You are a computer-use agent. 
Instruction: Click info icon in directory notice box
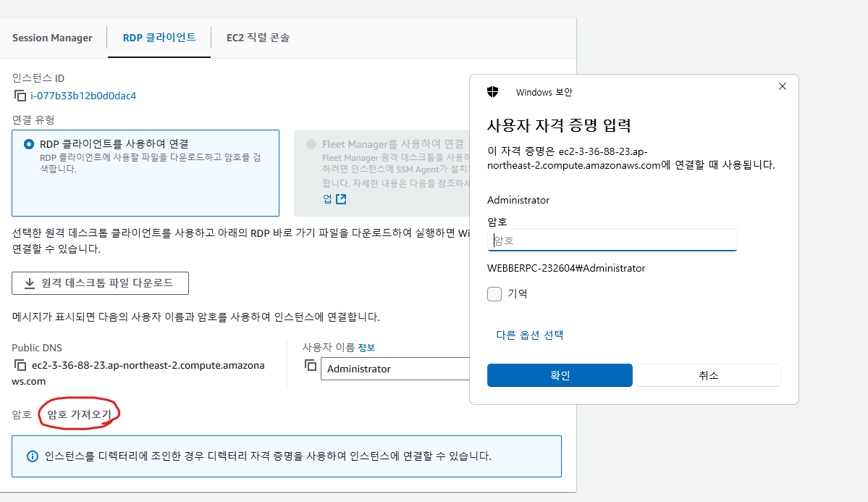33,456
